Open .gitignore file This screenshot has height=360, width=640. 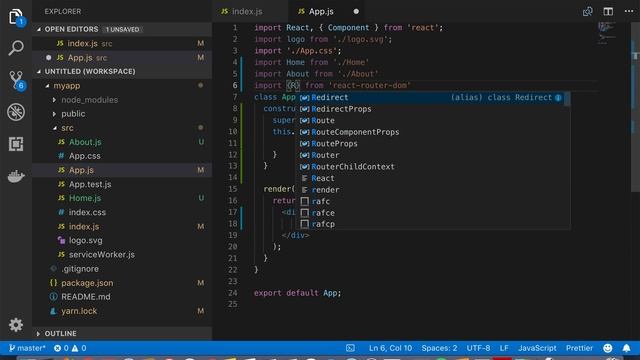click(x=122, y=269)
